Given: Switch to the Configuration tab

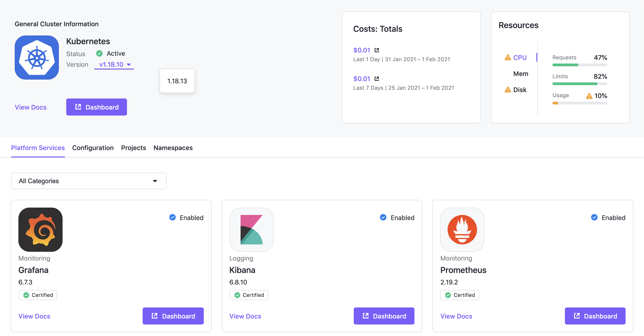Looking at the screenshot, I should point(92,148).
